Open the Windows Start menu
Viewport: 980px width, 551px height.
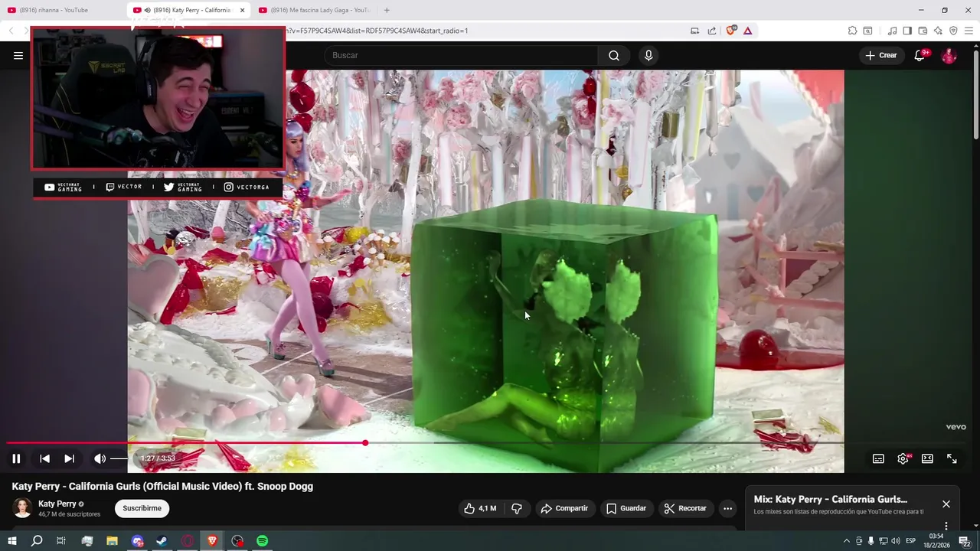11,541
